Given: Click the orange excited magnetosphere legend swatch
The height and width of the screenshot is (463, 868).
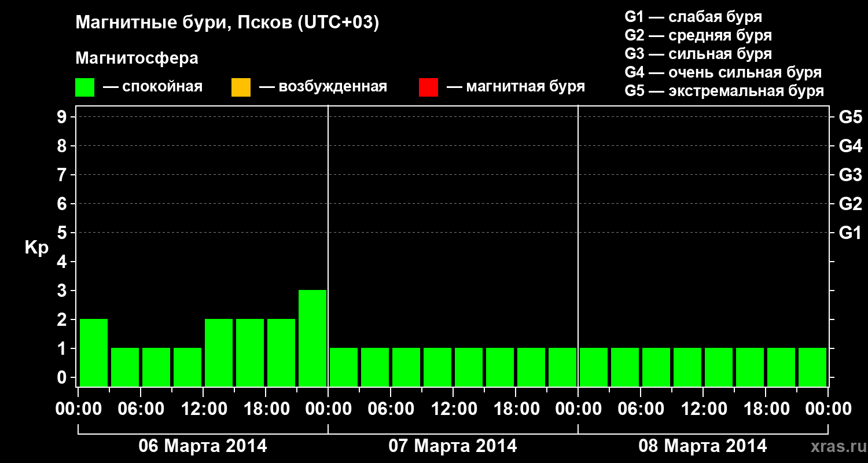Looking at the screenshot, I should pos(241,87).
